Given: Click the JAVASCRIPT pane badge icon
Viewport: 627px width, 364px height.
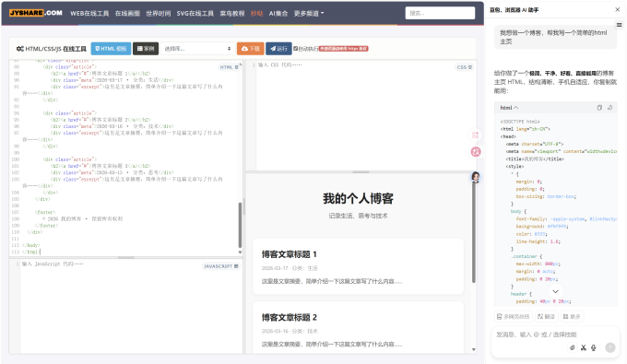Looking at the screenshot, I should pyautogui.click(x=236, y=266).
